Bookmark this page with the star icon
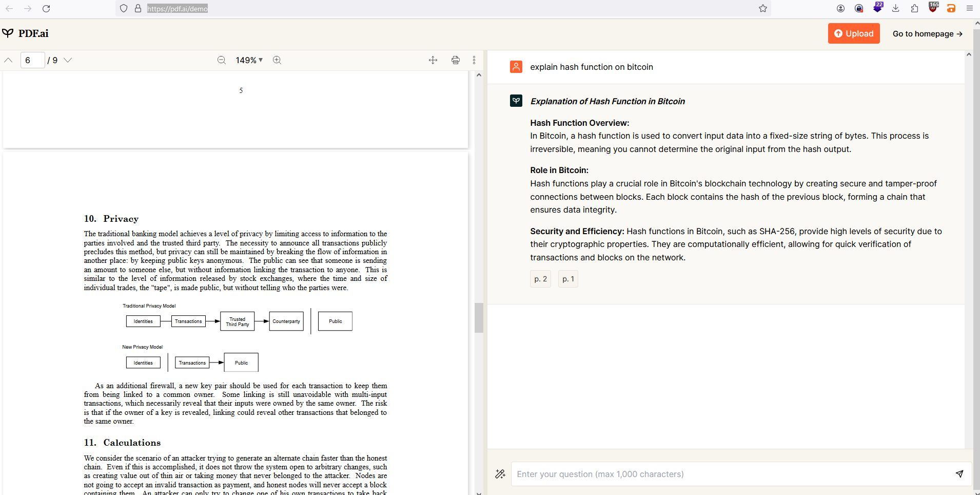 pyautogui.click(x=763, y=8)
